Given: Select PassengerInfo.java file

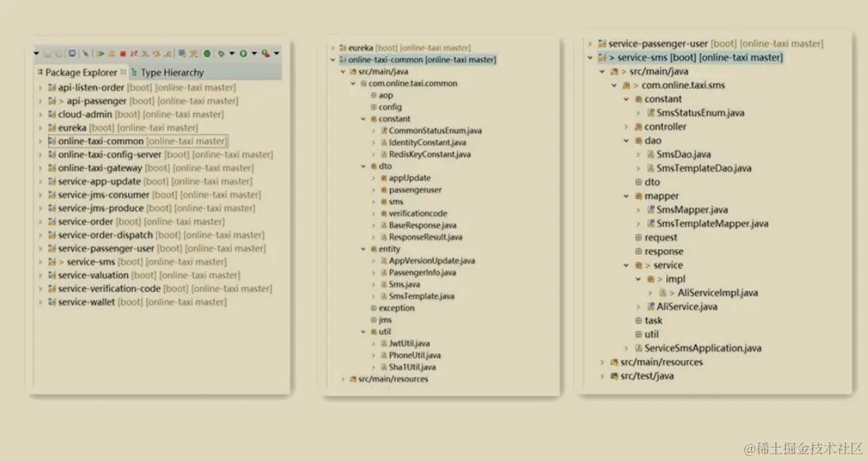Looking at the screenshot, I should point(422,272).
